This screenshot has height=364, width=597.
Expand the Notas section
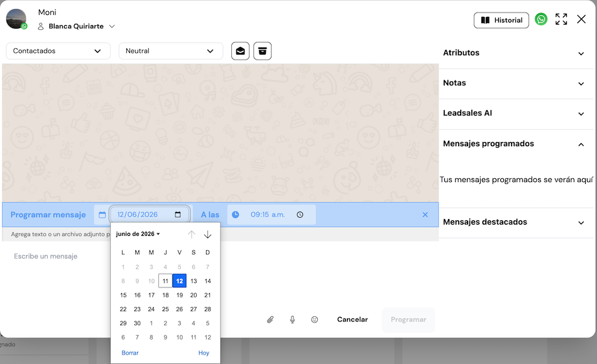[x=516, y=83]
